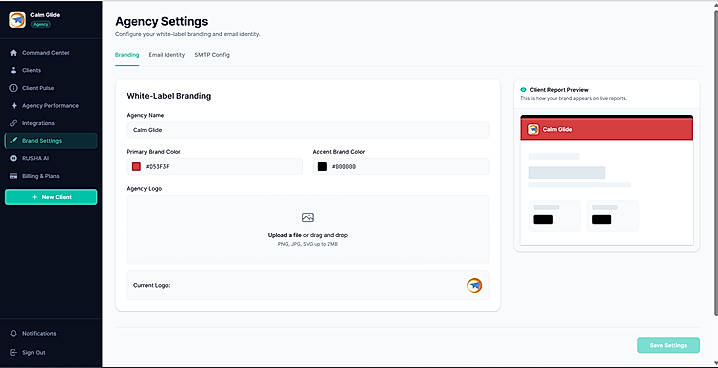Open Agency Performance section

coord(51,106)
